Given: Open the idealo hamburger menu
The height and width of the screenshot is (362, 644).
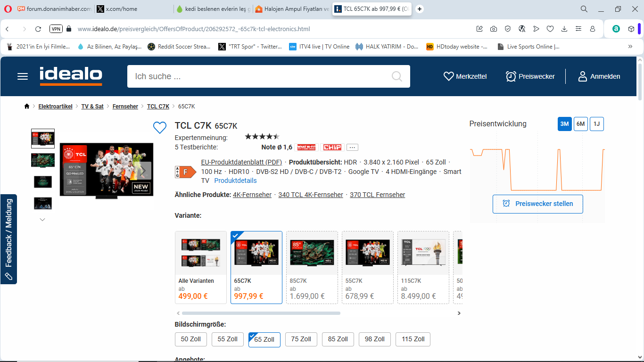Looking at the screenshot, I should tap(23, 76).
